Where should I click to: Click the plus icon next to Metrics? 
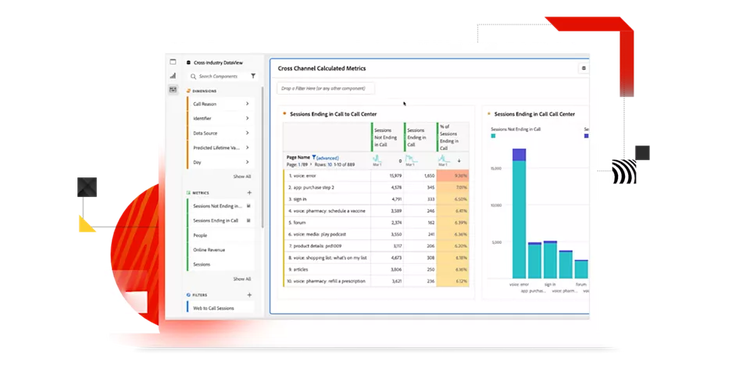(249, 193)
